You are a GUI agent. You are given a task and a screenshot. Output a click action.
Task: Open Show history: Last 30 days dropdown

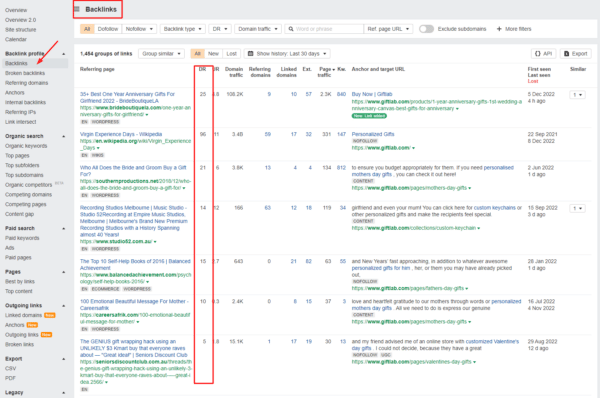pos(287,54)
